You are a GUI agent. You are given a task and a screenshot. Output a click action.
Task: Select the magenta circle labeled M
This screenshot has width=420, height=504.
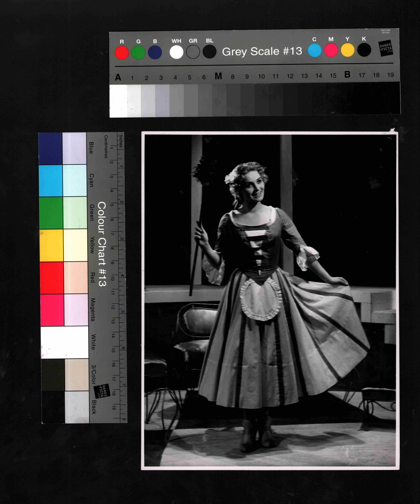click(331, 50)
